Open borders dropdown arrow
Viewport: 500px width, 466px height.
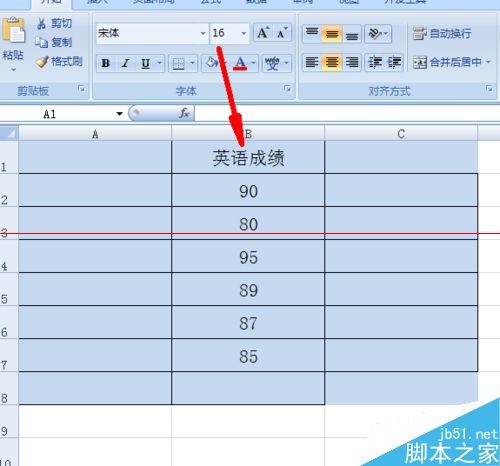(193, 63)
